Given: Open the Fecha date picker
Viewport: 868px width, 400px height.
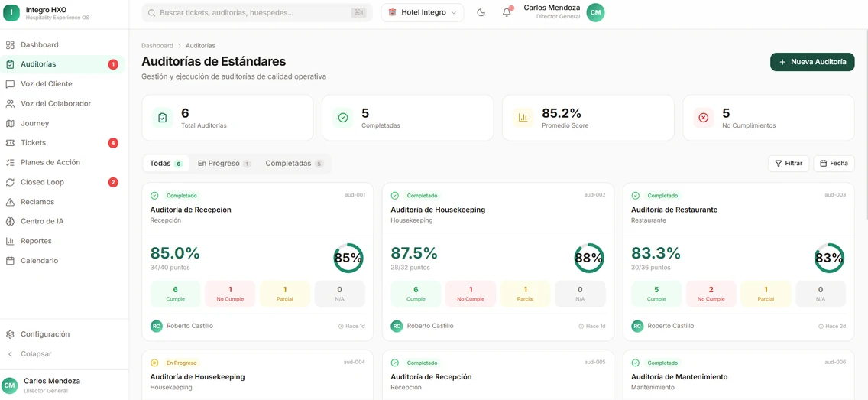Looking at the screenshot, I should (834, 164).
